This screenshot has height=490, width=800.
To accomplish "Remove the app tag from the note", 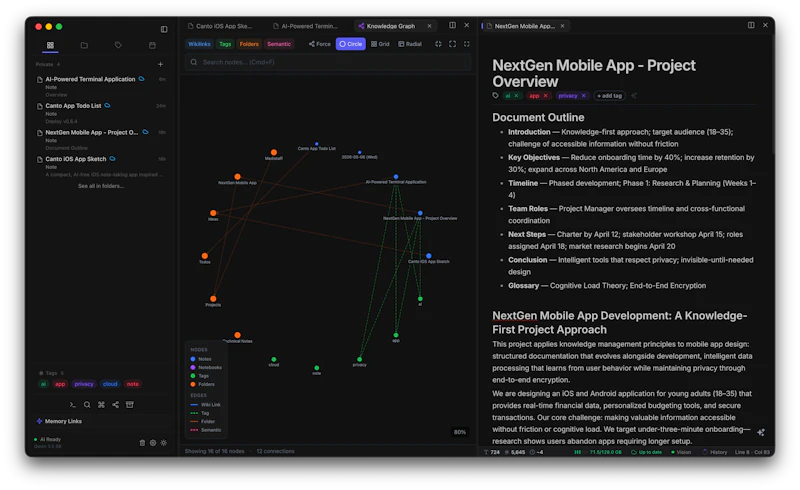I will 545,96.
